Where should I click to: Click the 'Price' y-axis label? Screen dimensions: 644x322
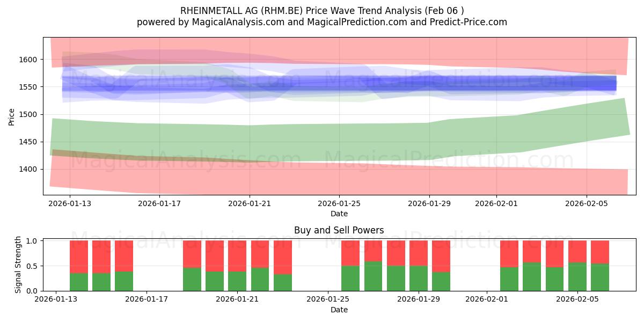coord(12,116)
